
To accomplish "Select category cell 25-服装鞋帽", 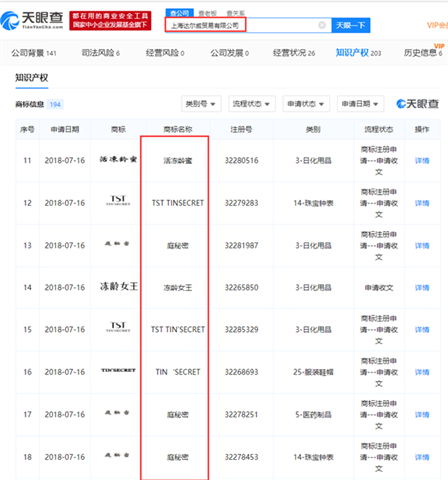I will 313,372.
